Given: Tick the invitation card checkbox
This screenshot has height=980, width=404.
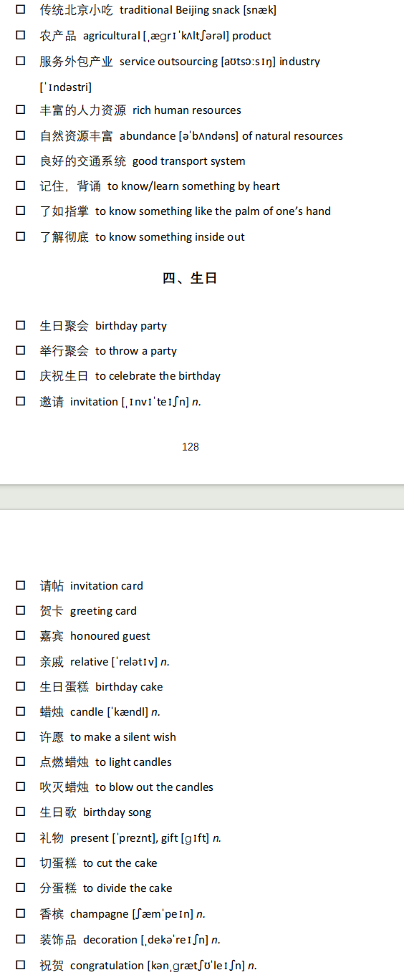Looking at the screenshot, I should tap(21, 585).
